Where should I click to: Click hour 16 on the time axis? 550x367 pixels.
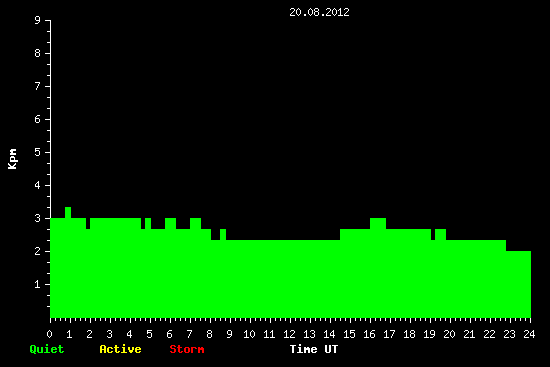[x=369, y=334]
